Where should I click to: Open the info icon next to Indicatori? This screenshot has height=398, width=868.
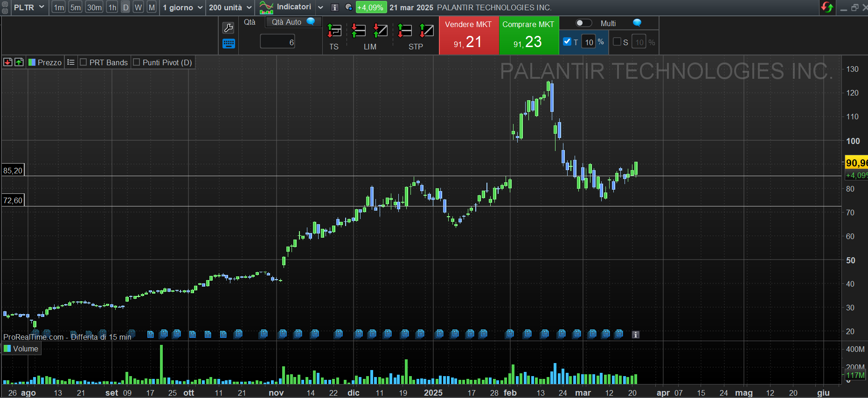[334, 7]
